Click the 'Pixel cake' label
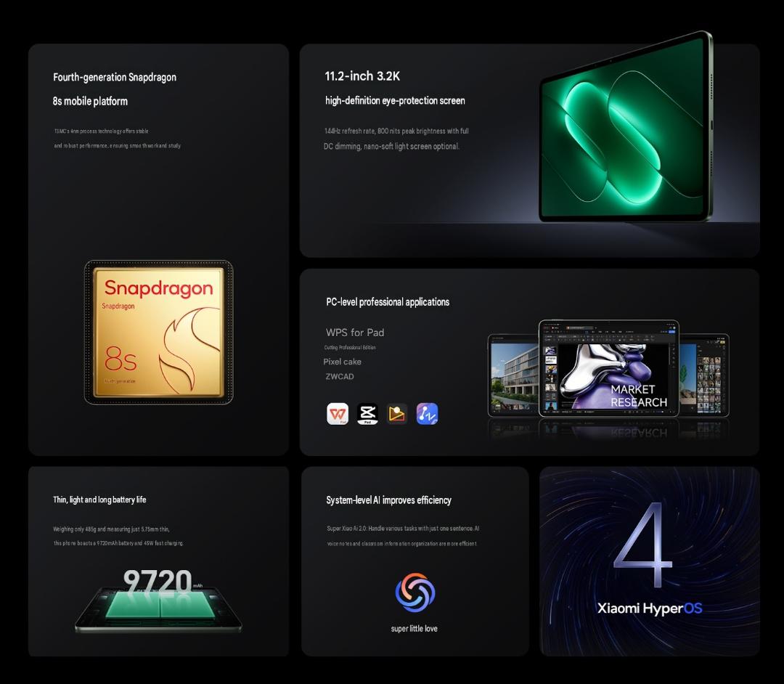The height and width of the screenshot is (684, 784). [342, 362]
